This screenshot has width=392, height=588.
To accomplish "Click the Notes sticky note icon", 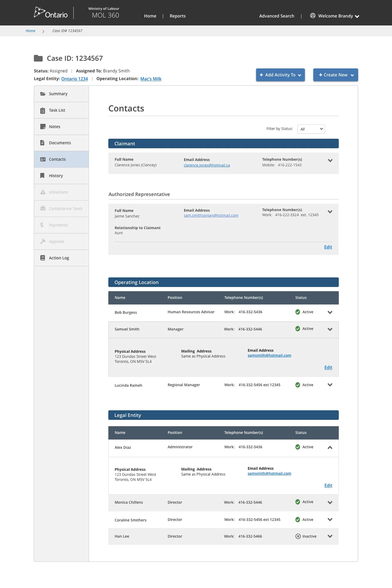I will coord(43,127).
